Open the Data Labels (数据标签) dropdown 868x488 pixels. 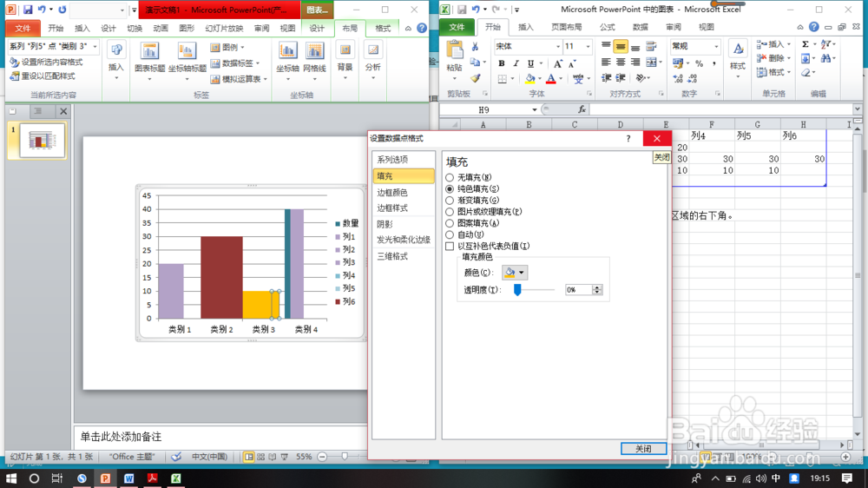(235, 63)
